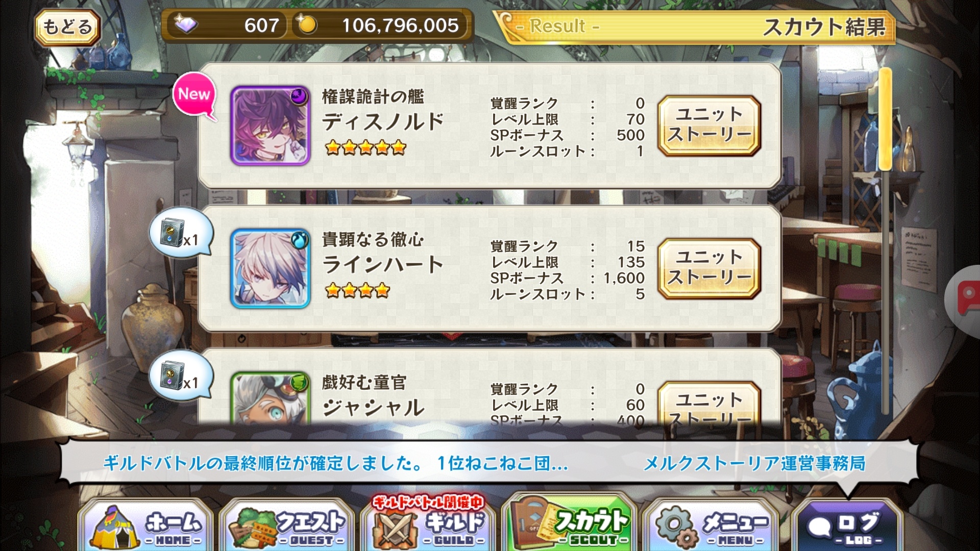Click the results list scrollbar handle
This screenshot has width=980, height=551.
point(885,120)
